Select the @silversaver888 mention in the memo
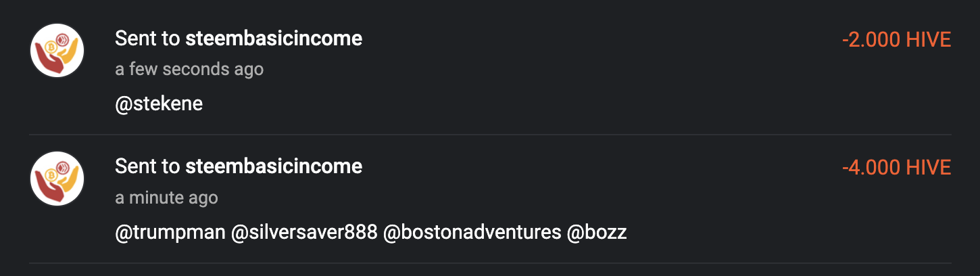This screenshot has width=980, height=276. (304, 233)
